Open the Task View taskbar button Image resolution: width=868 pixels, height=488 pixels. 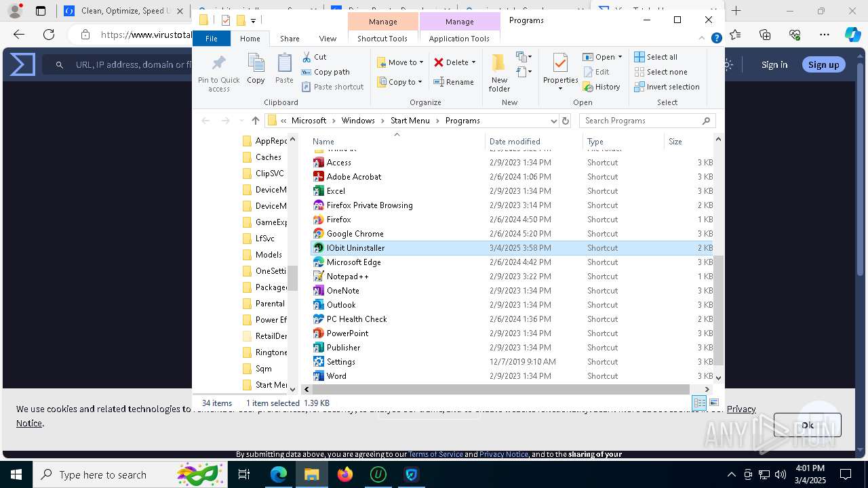[x=245, y=474]
